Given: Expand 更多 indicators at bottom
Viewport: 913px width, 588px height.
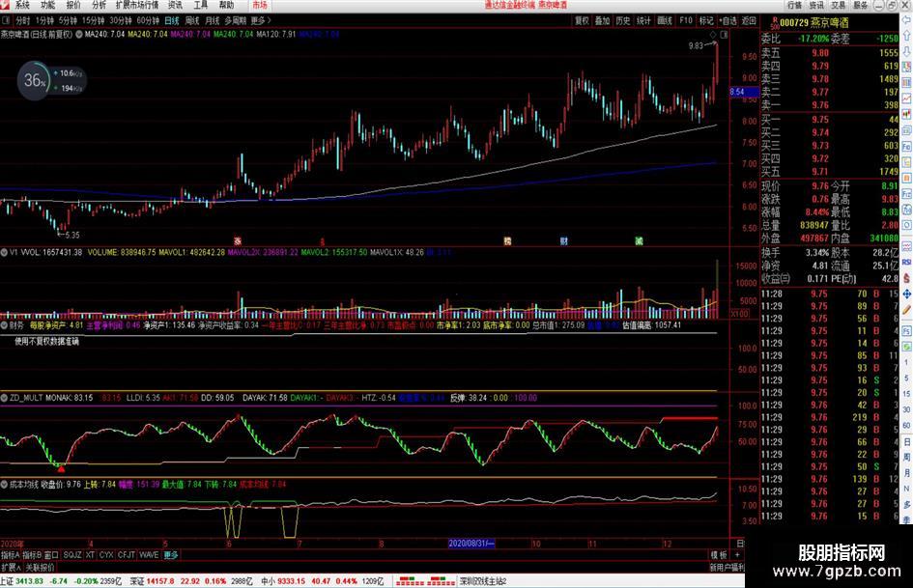Looking at the screenshot, I should 171,555.
